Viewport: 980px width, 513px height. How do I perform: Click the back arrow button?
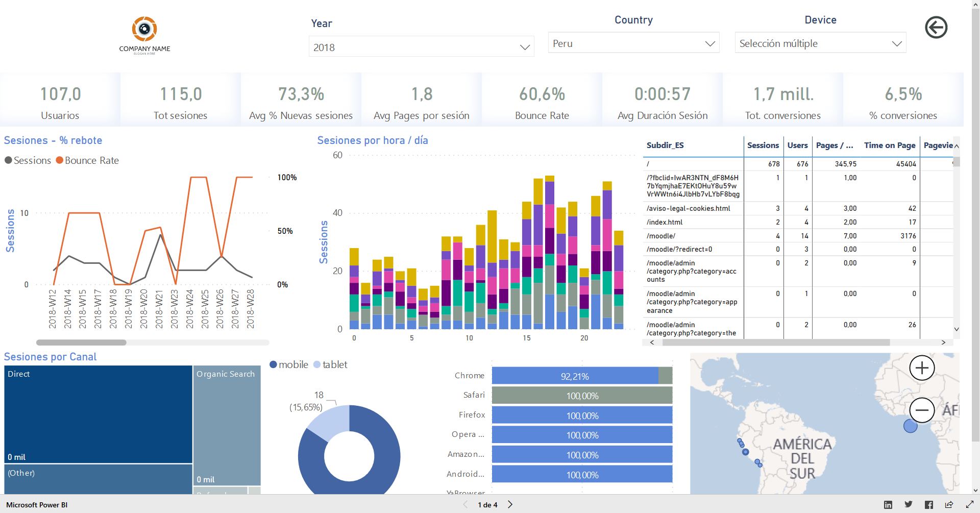(x=936, y=28)
